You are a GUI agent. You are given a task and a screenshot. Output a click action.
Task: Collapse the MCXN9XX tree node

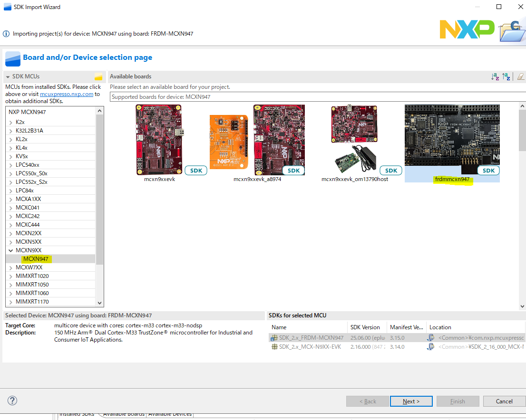pyautogui.click(x=11, y=250)
